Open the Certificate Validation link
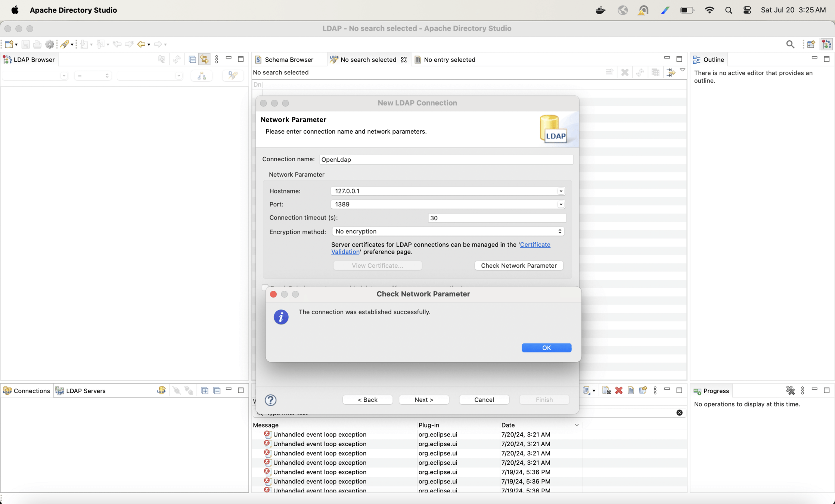The width and height of the screenshot is (835, 504). (535, 245)
